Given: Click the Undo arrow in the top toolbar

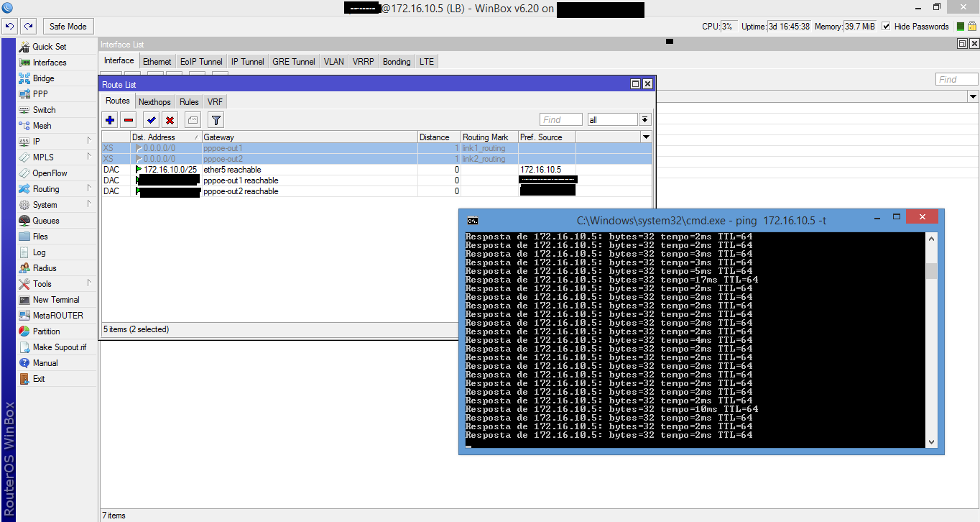Looking at the screenshot, I should (x=10, y=27).
